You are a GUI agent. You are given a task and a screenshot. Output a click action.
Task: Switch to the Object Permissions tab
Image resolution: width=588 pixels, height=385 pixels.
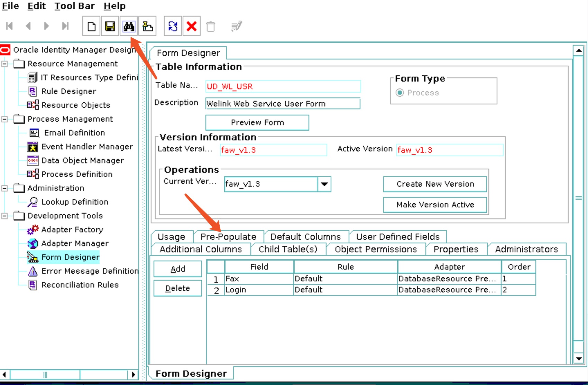376,249
